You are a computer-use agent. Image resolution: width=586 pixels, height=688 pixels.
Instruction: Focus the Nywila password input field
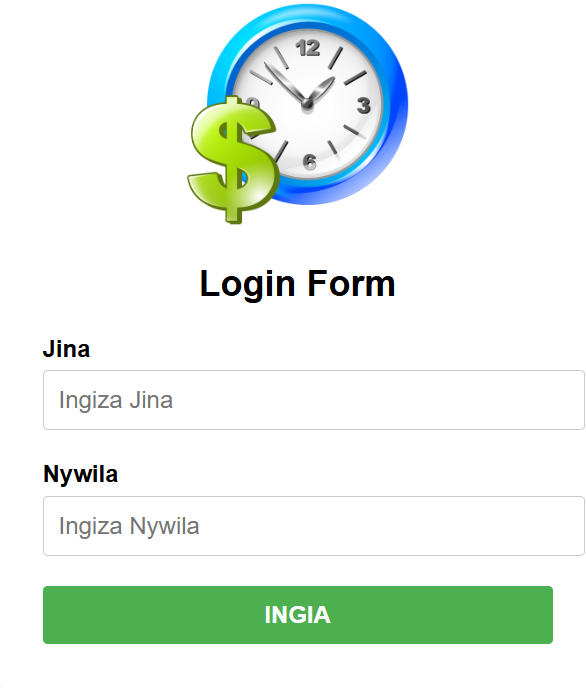pyautogui.click(x=314, y=526)
